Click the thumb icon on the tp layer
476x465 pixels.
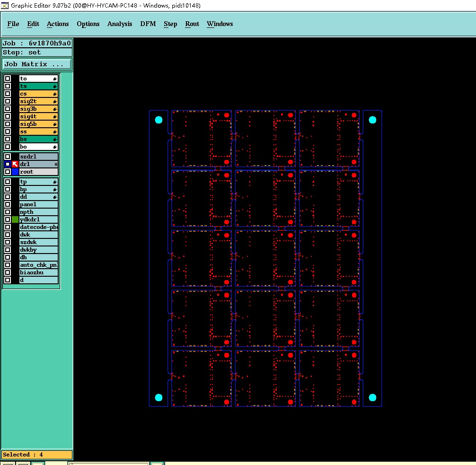pos(55,182)
